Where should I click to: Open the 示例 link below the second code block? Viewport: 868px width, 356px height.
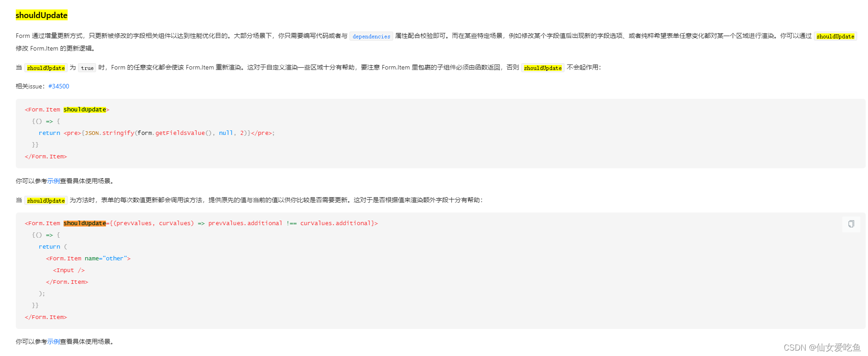pyautogui.click(x=53, y=342)
